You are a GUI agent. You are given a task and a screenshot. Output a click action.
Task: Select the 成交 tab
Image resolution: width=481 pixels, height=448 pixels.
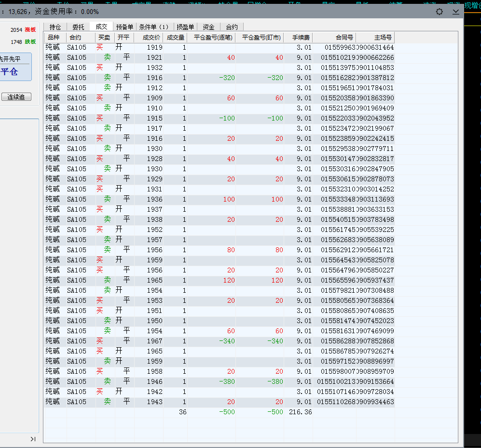tap(101, 27)
